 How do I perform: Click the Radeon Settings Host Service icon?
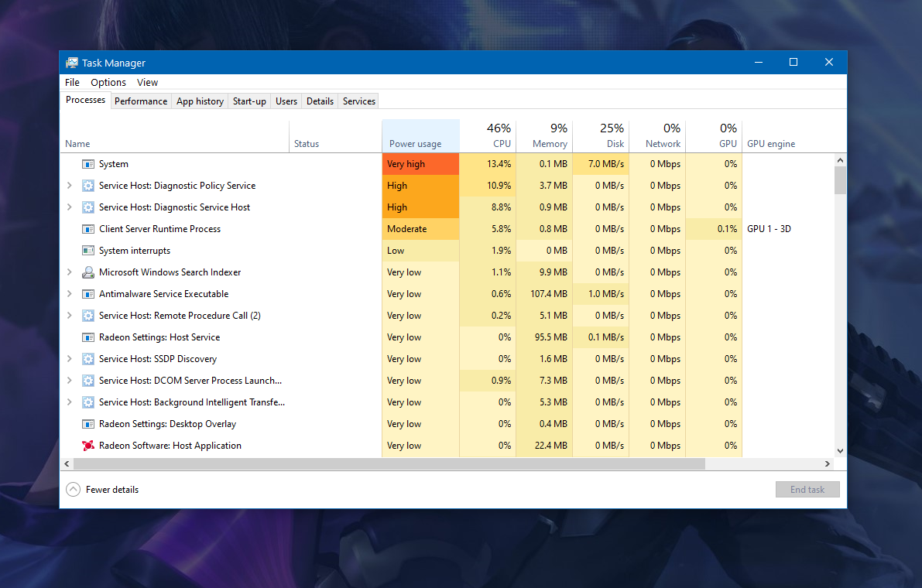pyautogui.click(x=88, y=337)
